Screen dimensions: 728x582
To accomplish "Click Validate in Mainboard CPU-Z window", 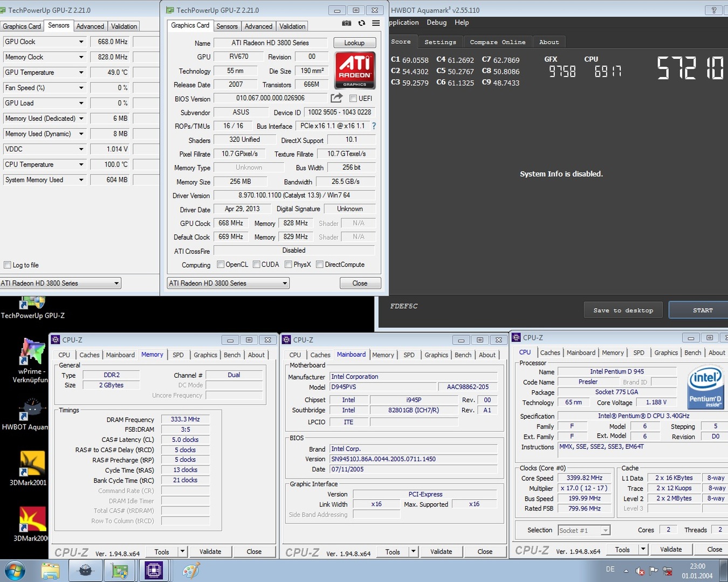I will coord(441,551).
